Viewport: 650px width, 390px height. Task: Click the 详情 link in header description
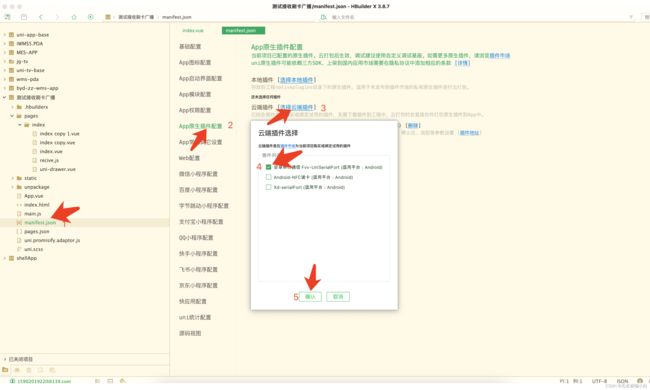pyautogui.click(x=463, y=63)
